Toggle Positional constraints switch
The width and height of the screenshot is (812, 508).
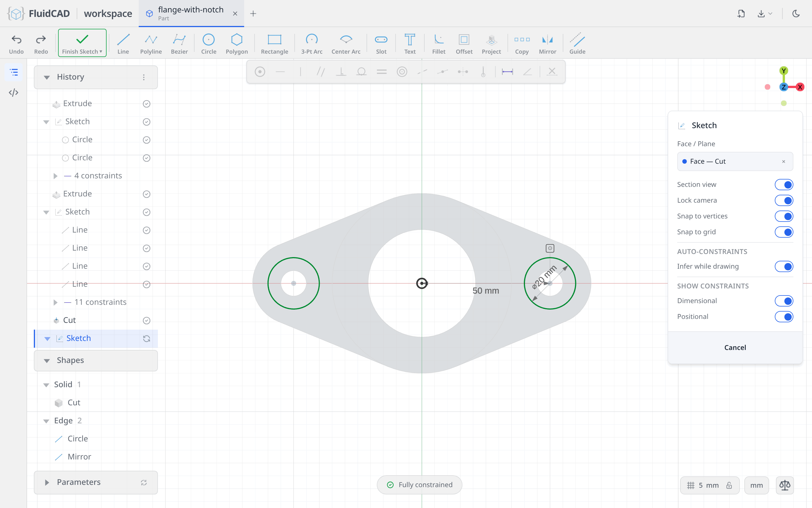[x=784, y=316]
